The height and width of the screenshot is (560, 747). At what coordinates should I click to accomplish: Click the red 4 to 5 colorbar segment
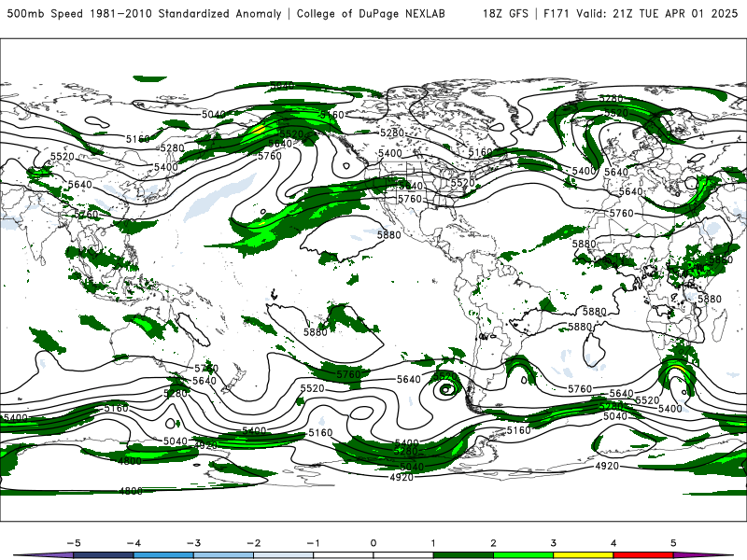643,555
